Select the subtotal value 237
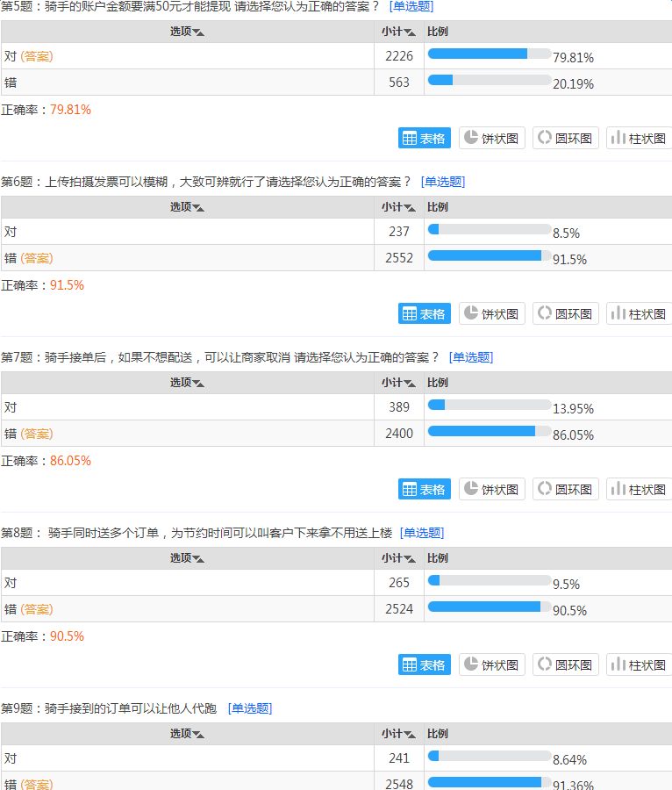Viewport: 672px width, 790px height. coord(398,232)
